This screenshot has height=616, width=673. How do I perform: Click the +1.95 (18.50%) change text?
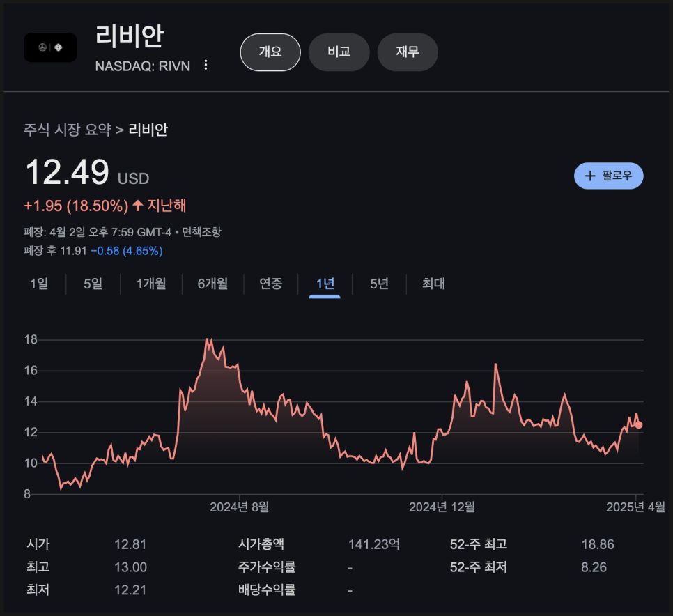coord(76,206)
